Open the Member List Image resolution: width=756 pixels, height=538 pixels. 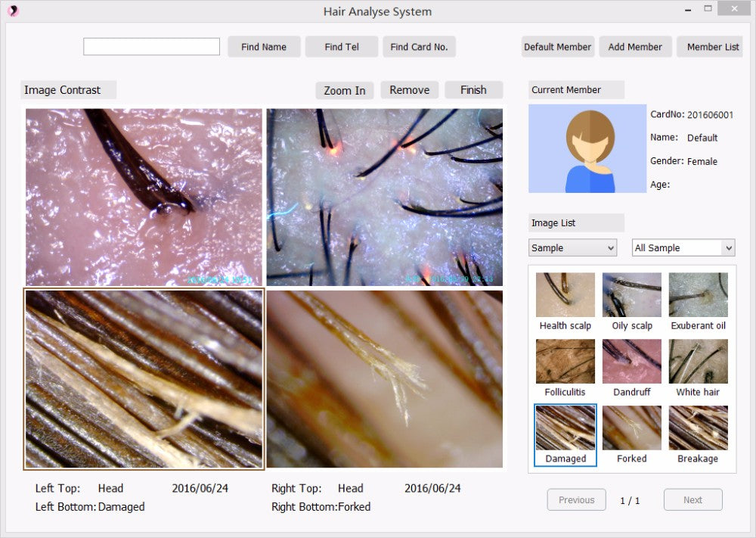coord(712,47)
